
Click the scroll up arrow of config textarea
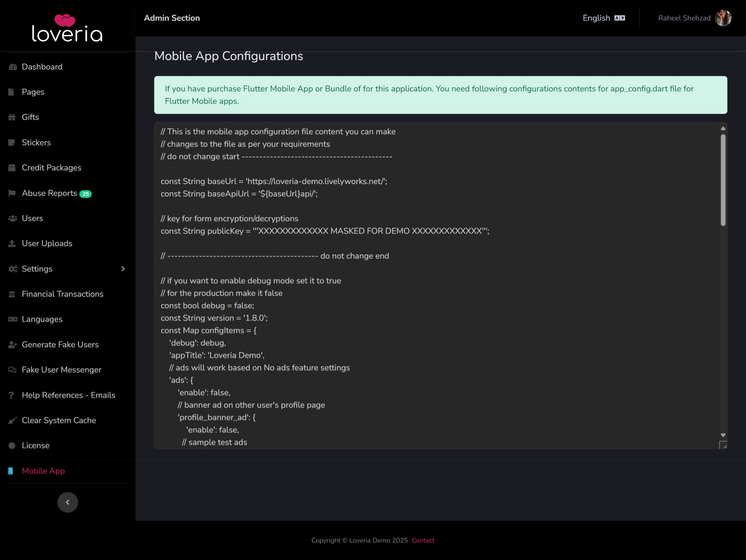click(x=723, y=128)
